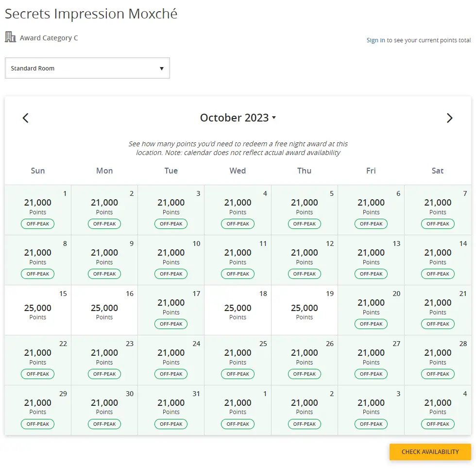
Task: Click October 16 standard rate date
Action: pos(104,310)
